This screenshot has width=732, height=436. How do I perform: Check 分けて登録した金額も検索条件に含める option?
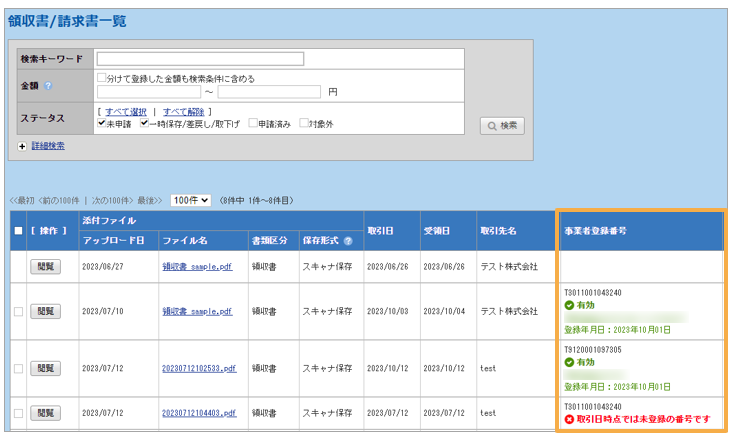(x=102, y=78)
